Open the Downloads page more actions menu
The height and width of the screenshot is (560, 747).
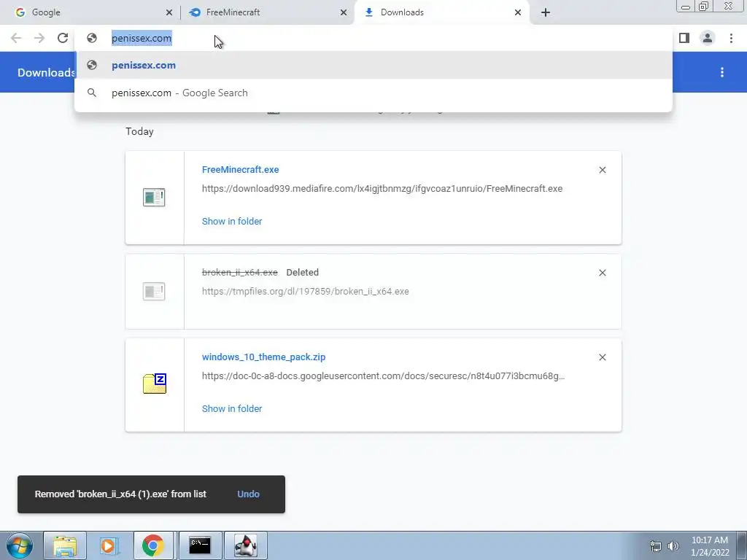[x=722, y=72]
